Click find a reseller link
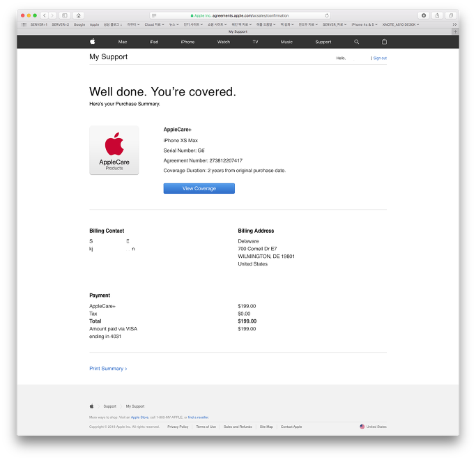476x460 pixels. pos(198,417)
